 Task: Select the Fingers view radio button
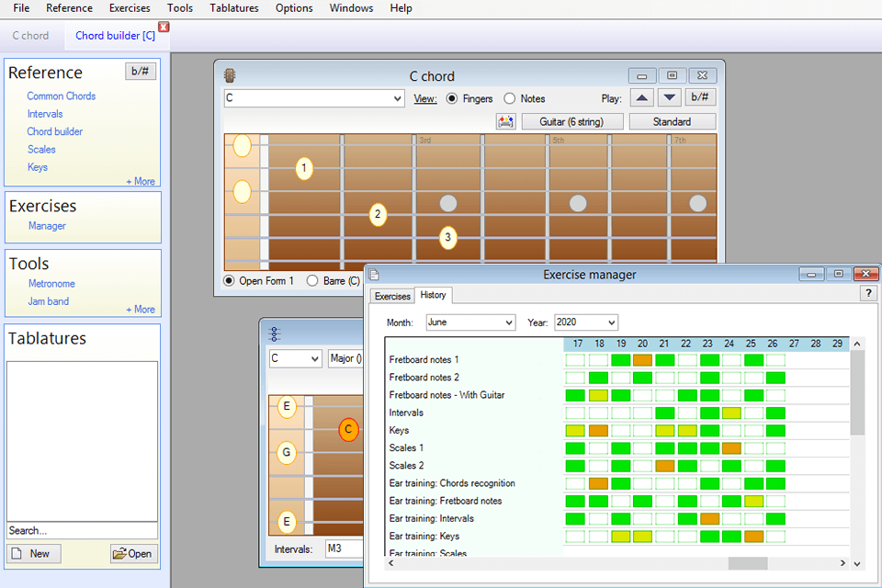[x=452, y=98]
